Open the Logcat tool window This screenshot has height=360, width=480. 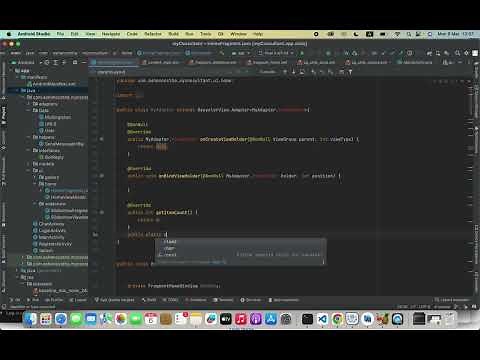point(78,300)
